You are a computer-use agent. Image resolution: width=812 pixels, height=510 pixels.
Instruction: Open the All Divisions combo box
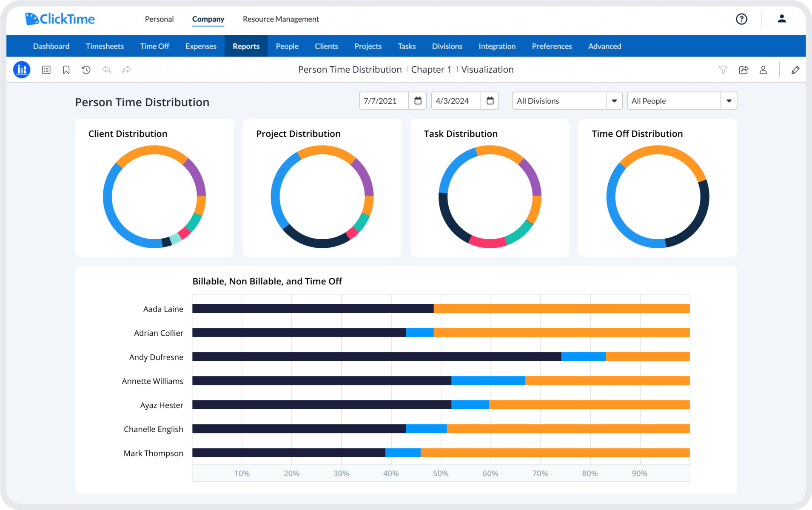click(567, 101)
